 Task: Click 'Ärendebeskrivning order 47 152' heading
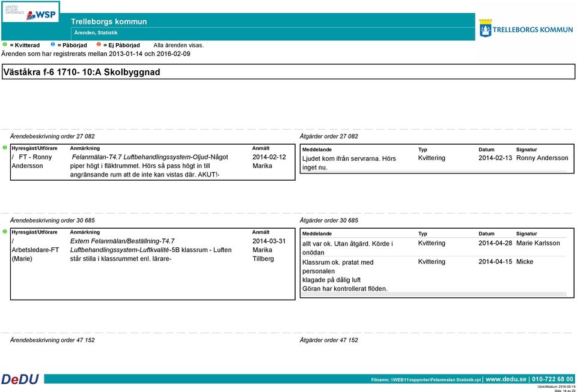pyautogui.click(x=52, y=340)
